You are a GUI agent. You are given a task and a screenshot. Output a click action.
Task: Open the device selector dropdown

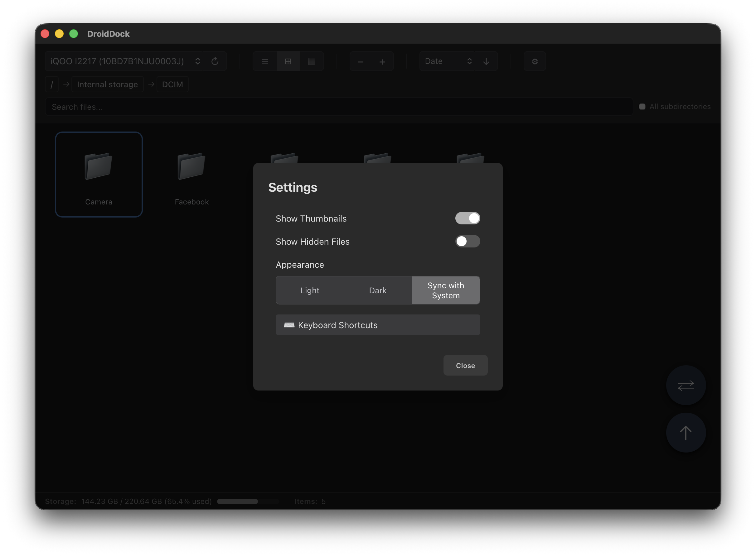125,61
